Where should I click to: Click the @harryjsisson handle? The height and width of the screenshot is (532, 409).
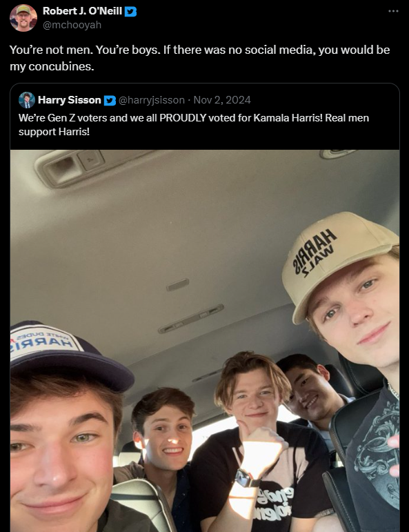pyautogui.click(x=152, y=100)
